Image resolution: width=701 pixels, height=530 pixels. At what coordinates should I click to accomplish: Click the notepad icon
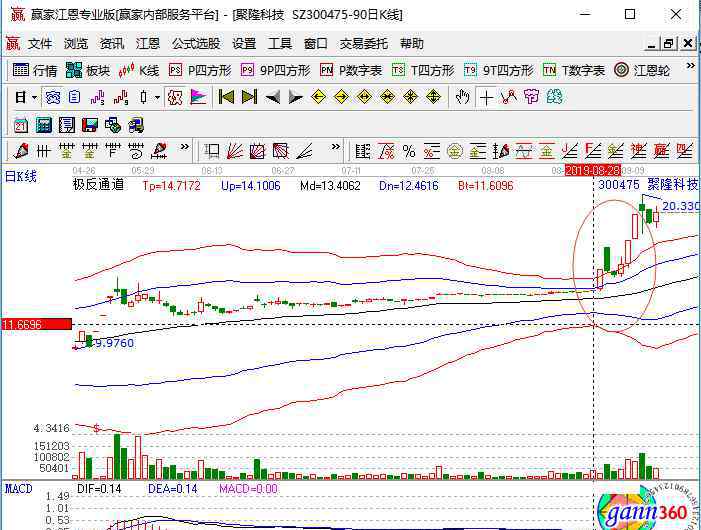(67, 126)
